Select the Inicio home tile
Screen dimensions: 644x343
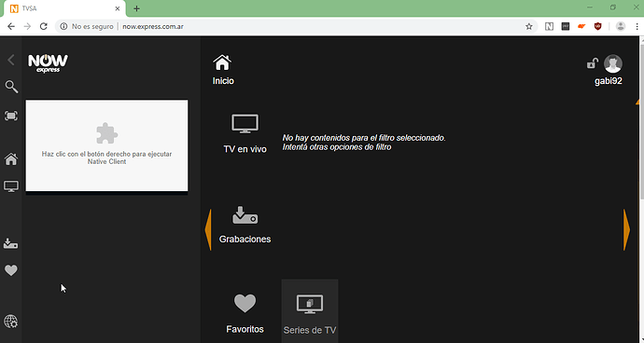point(223,70)
